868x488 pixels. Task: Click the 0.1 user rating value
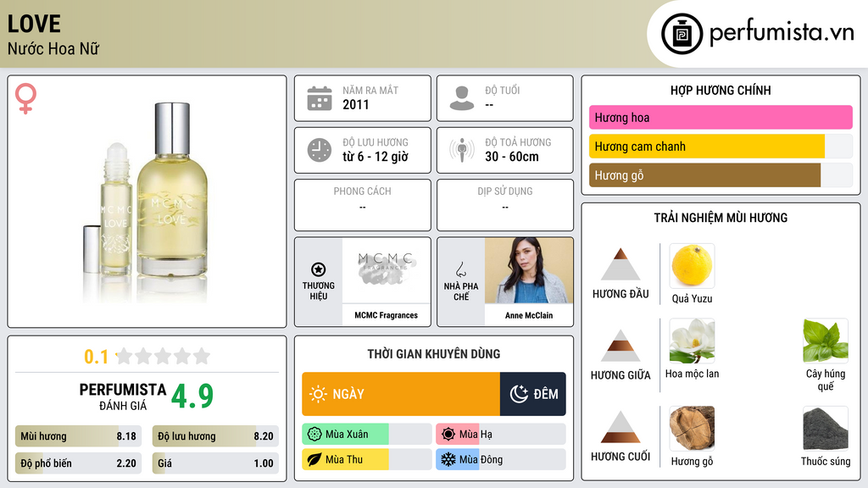pyautogui.click(x=97, y=357)
